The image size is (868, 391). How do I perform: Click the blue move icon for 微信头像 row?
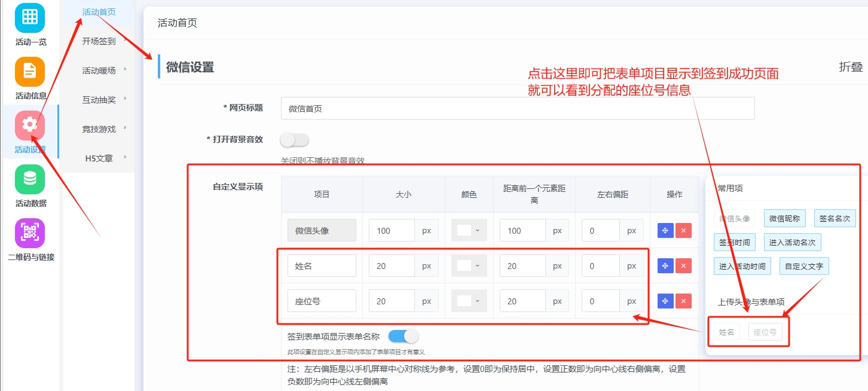[x=665, y=230]
